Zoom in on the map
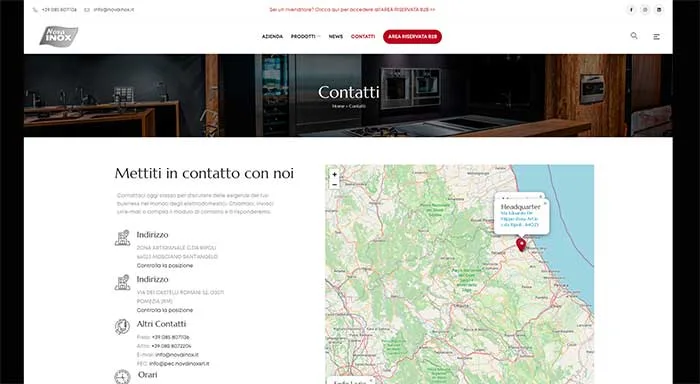The height and width of the screenshot is (384, 700). point(334,175)
